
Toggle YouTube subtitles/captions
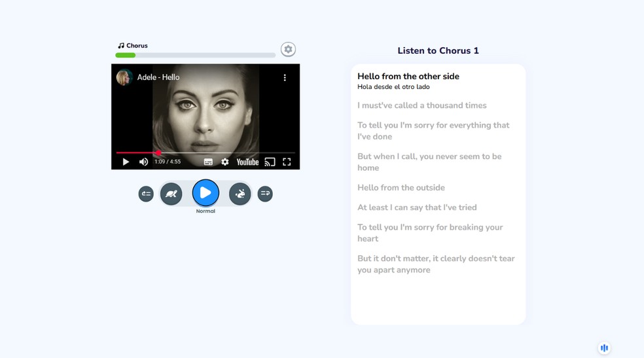point(208,162)
